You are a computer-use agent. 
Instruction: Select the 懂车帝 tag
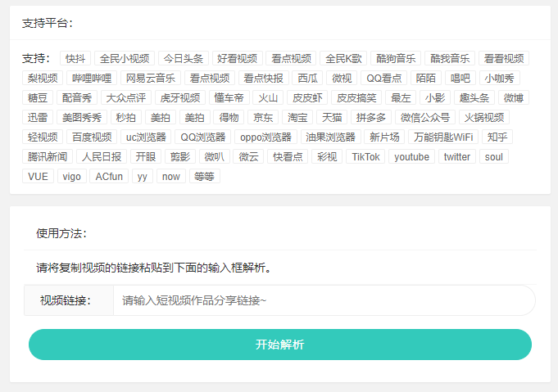[229, 97]
